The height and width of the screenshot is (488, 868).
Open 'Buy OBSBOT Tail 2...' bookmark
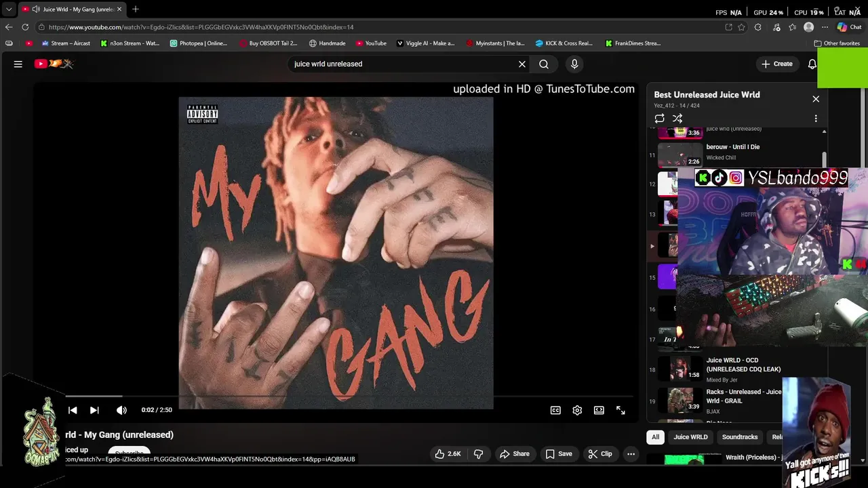coord(269,43)
